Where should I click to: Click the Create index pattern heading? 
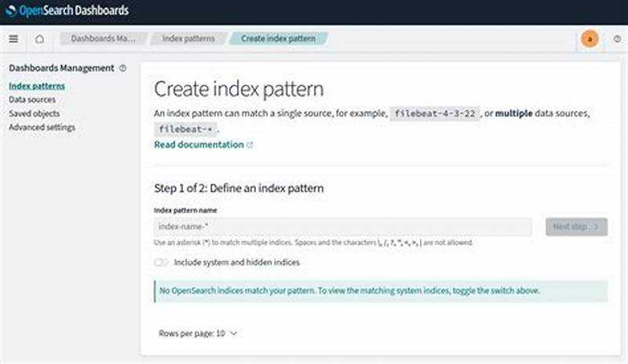tap(239, 89)
